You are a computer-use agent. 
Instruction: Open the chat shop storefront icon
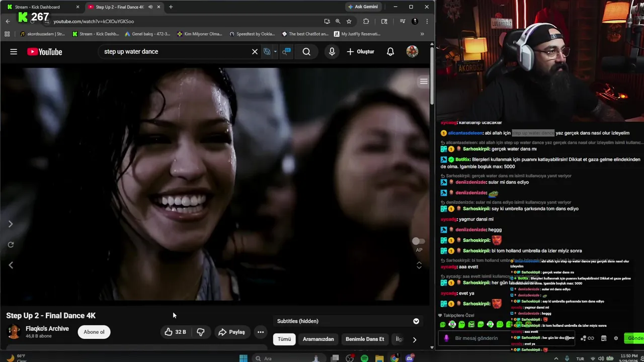pos(604,338)
